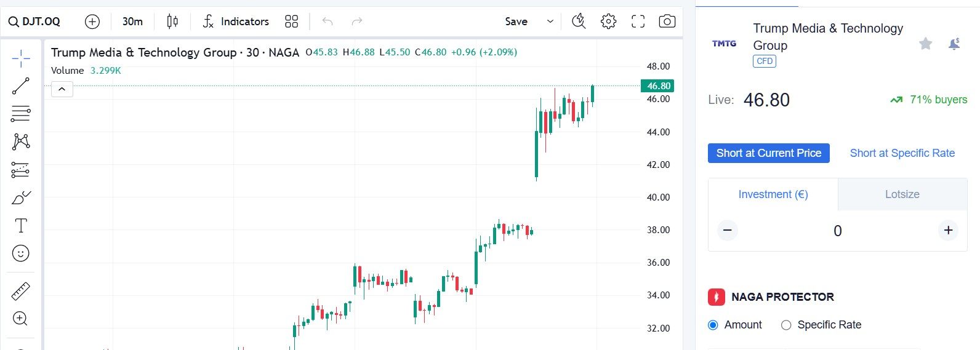Toggle fullscreen chart mode

pyautogui.click(x=638, y=22)
